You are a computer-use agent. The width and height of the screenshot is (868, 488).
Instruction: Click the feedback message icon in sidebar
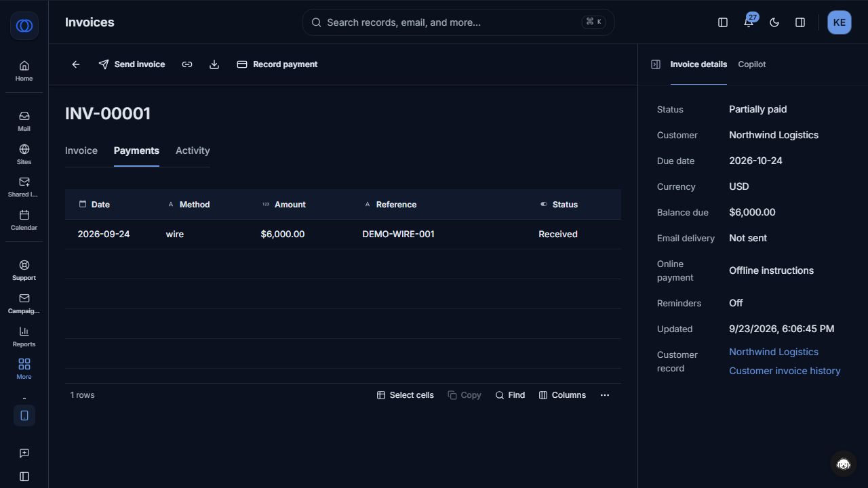click(24, 453)
